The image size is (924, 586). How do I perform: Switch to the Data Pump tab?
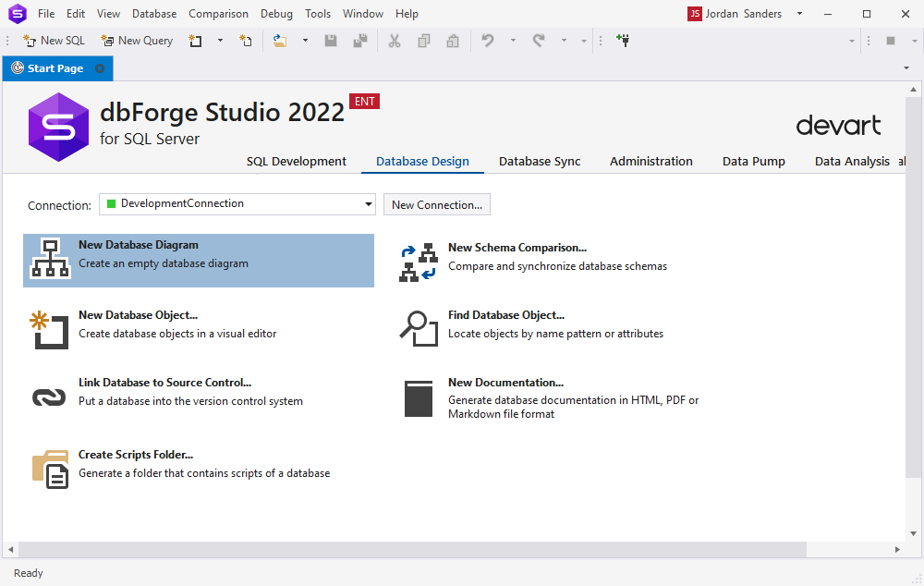[x=754, y=162]
